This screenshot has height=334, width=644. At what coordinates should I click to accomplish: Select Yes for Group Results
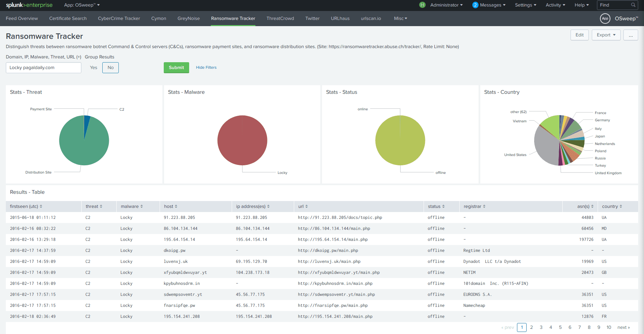pos(93,68)
